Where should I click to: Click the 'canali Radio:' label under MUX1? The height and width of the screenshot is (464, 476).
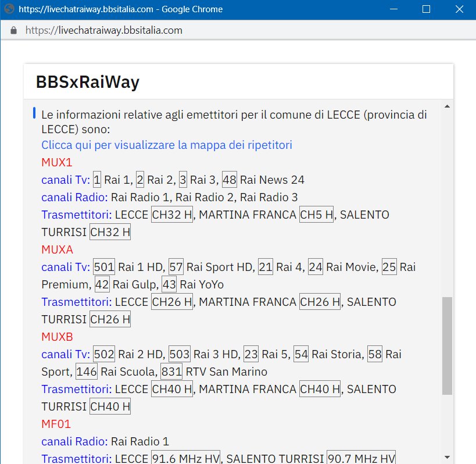[x=74, y=197]
